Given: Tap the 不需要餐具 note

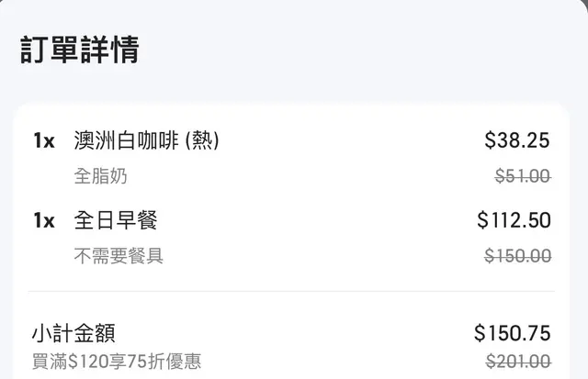Looking at the screenshot, I should point(119,256).
